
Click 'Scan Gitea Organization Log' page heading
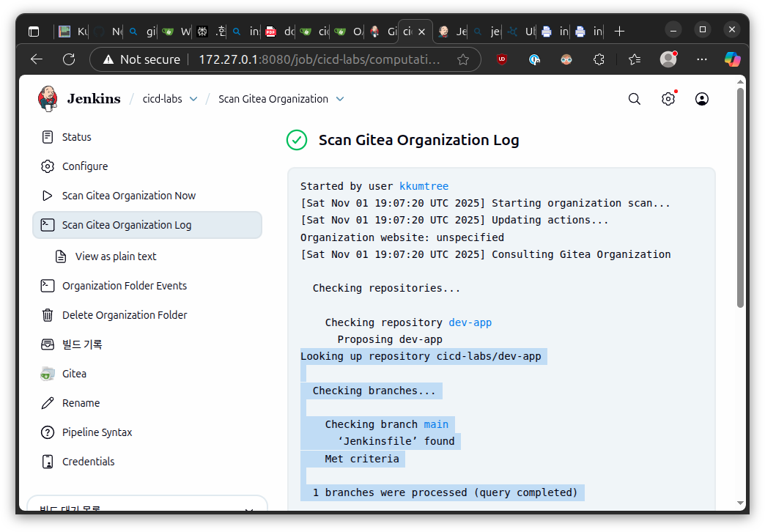click(x=418, y=140)
